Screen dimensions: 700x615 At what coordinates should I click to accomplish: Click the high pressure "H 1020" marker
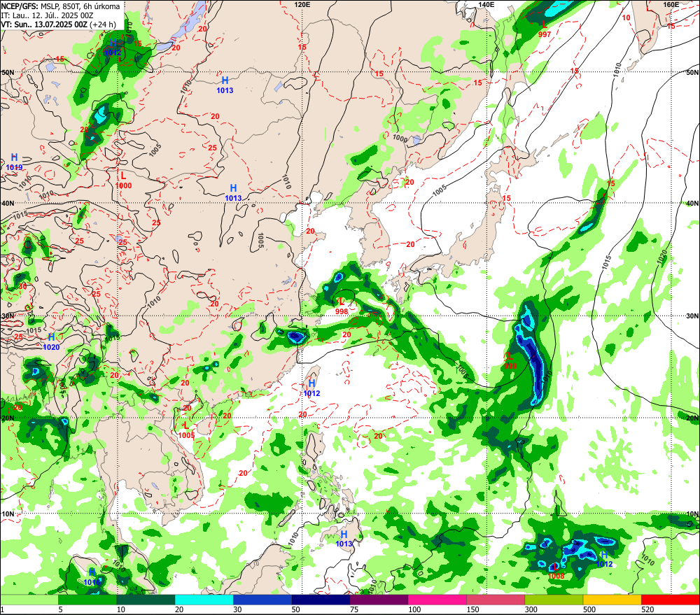[x=51, y=342]
